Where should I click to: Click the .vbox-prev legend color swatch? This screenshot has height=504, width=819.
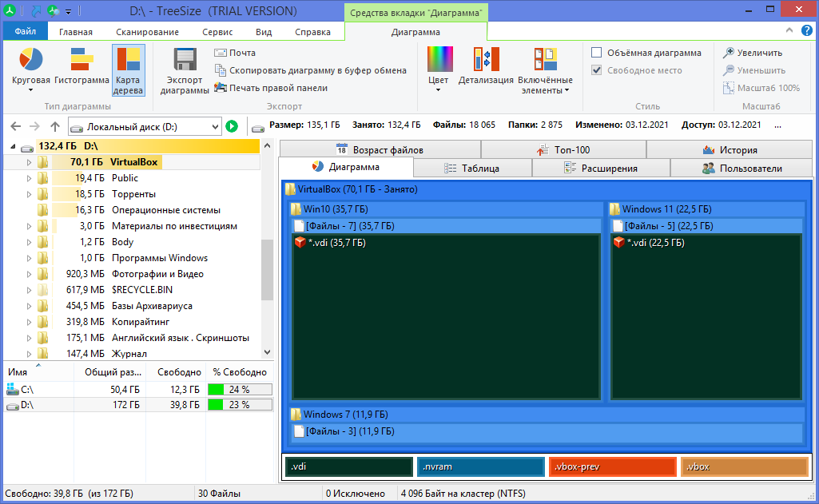click(612, 466)
